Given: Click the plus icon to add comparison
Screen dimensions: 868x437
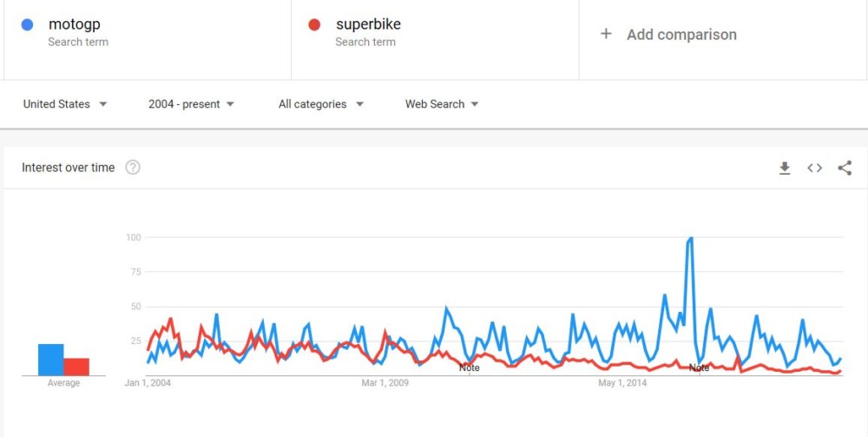Looking at the screenshot, I should [x=607, y=35].
